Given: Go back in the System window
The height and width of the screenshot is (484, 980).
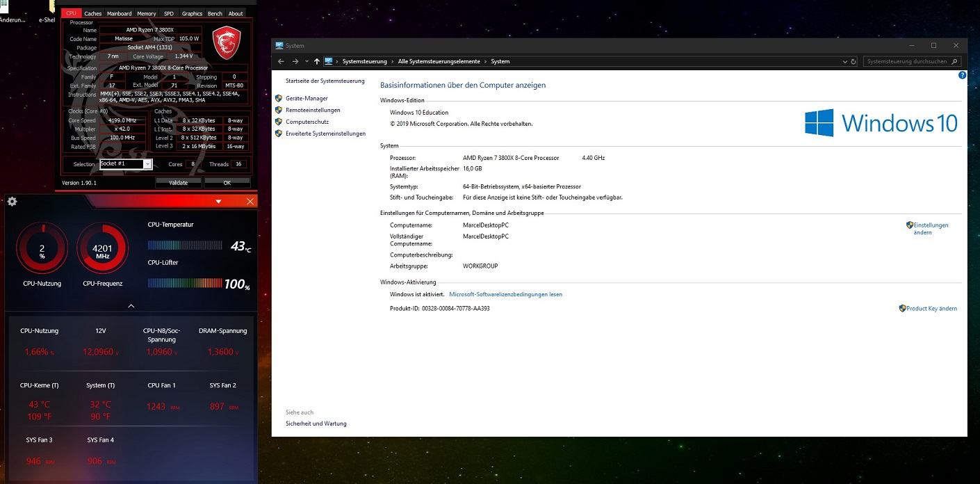Looking at the screenshot, I should 281,61.
